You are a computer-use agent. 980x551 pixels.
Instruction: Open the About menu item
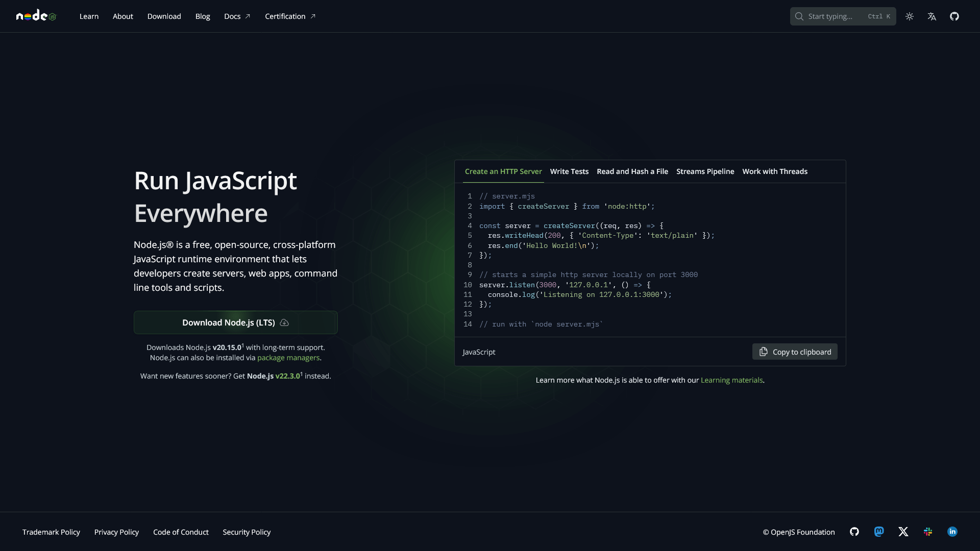(x=123, y=16)
